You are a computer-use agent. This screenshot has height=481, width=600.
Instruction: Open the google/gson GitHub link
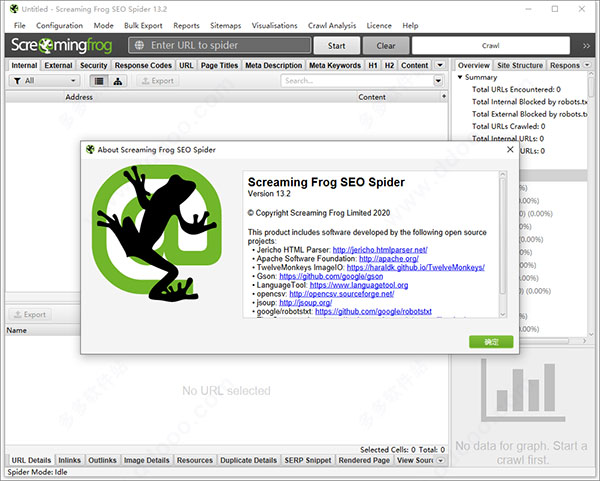coord(331,276)
